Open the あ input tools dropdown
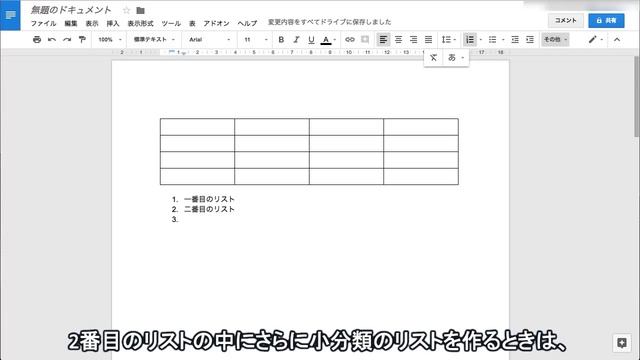 [456, 58]
